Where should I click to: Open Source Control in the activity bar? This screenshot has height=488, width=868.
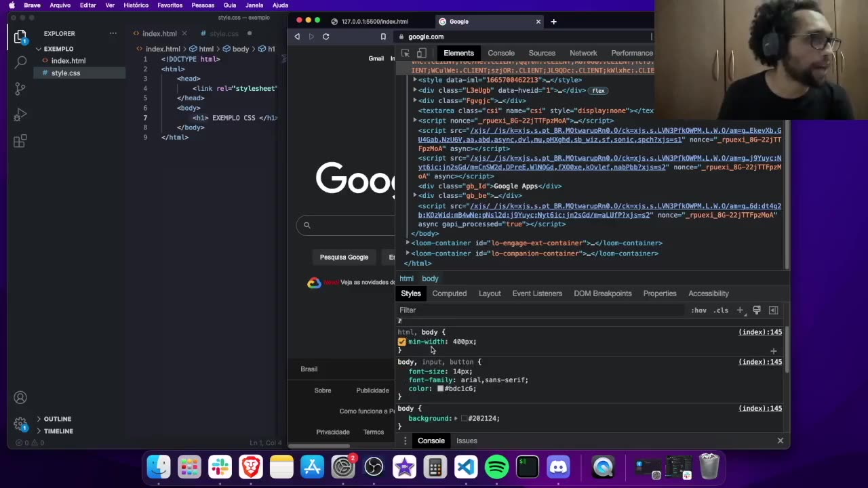(x=20, y=89)
